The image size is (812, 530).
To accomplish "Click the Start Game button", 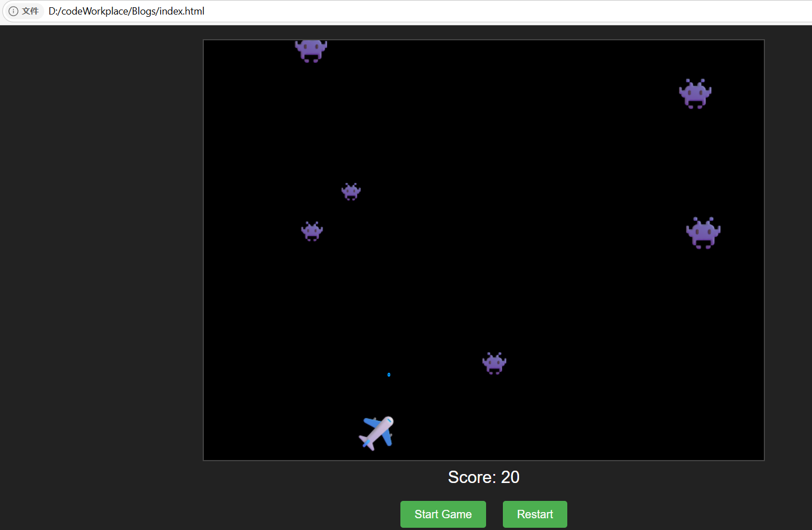I will tap(443, 514).
